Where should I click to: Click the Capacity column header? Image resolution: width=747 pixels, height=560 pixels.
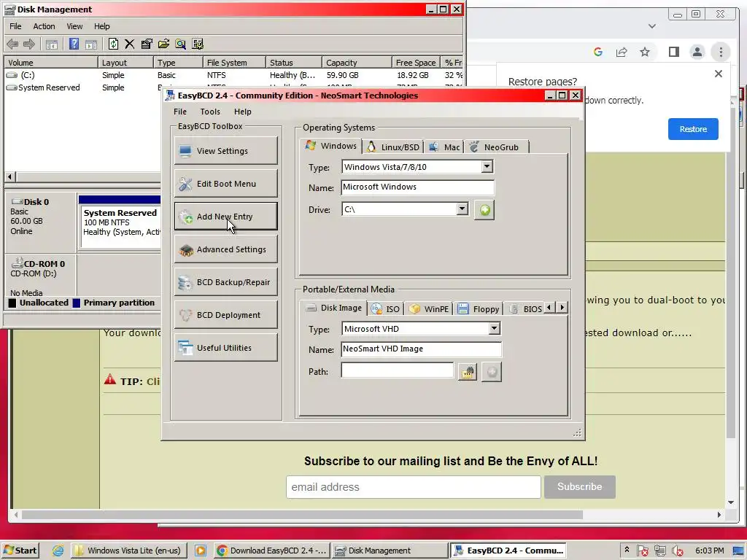coord(356,63)
